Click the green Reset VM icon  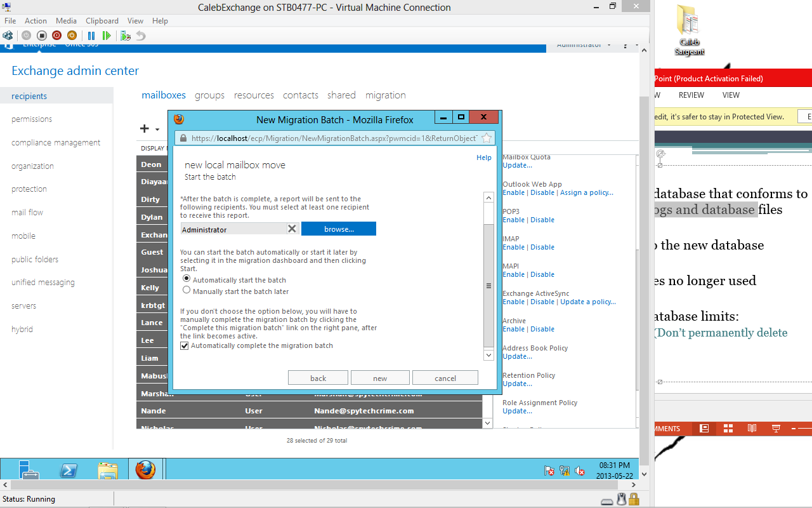tap(107, 36)
